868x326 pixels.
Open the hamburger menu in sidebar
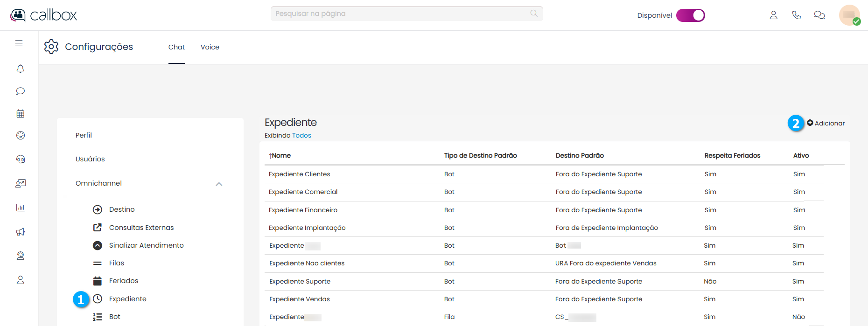[19, 43]
